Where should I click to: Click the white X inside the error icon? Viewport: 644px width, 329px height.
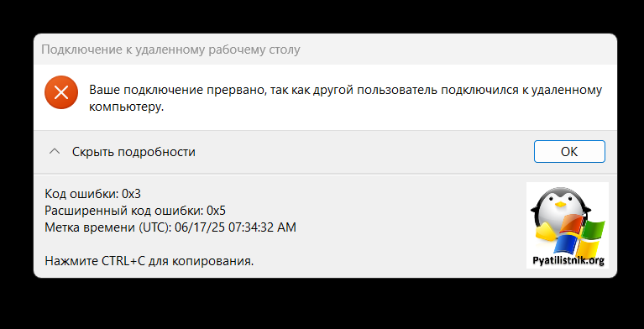coord(61,92)
